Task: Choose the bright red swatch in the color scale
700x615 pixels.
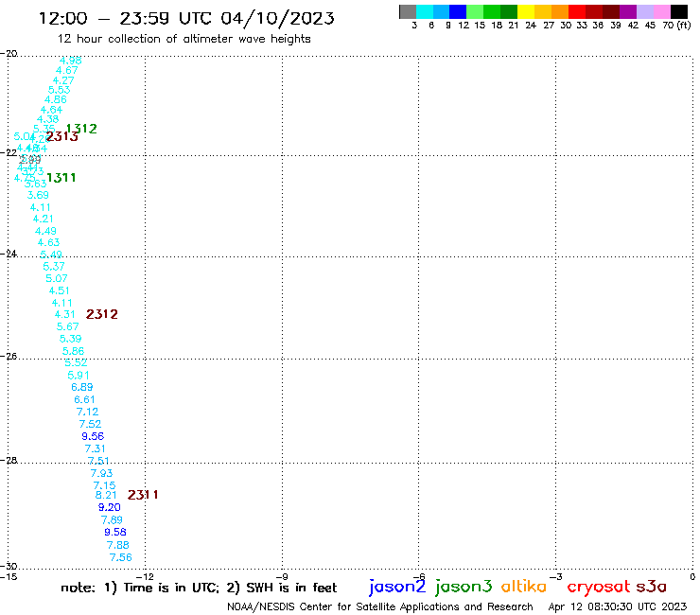Action: point(577,11)
